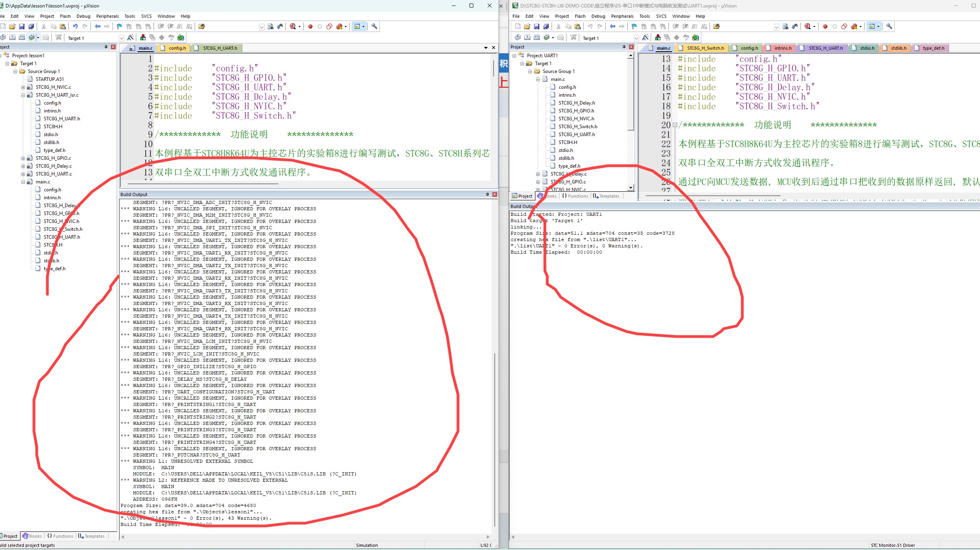Click horizontal scrollbar of lesson1 code editor
This screenshot has height=550, width=980.
(203, 184)
